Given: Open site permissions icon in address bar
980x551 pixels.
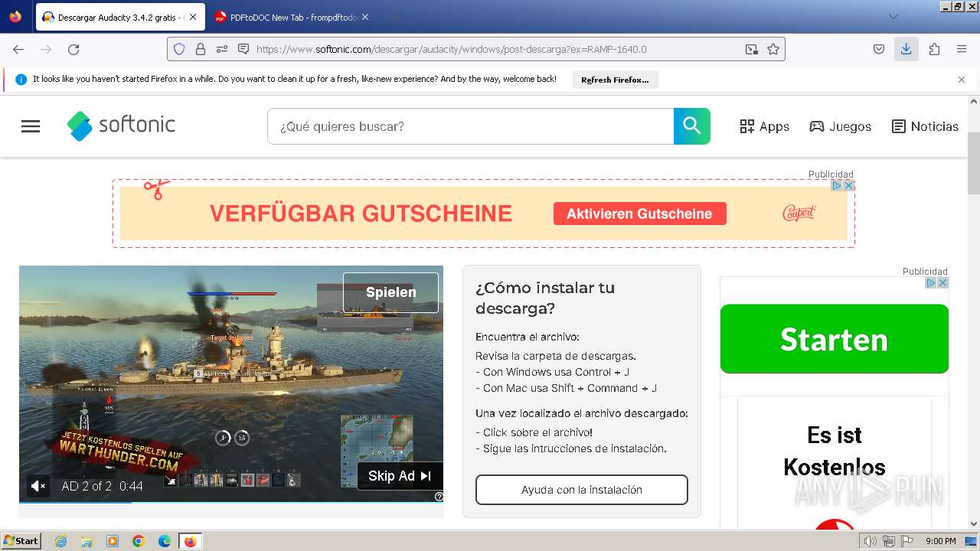Looking at the screenshot, I should [x=222, y=49].
